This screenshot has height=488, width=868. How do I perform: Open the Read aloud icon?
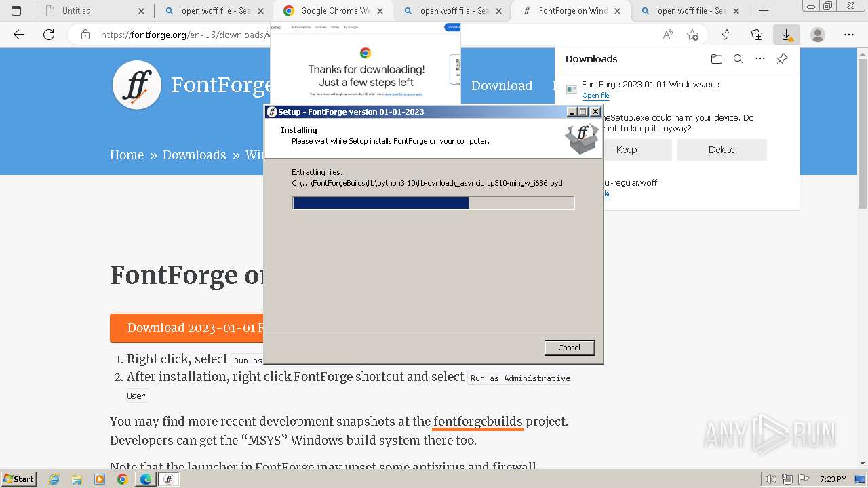coord(668,35)
